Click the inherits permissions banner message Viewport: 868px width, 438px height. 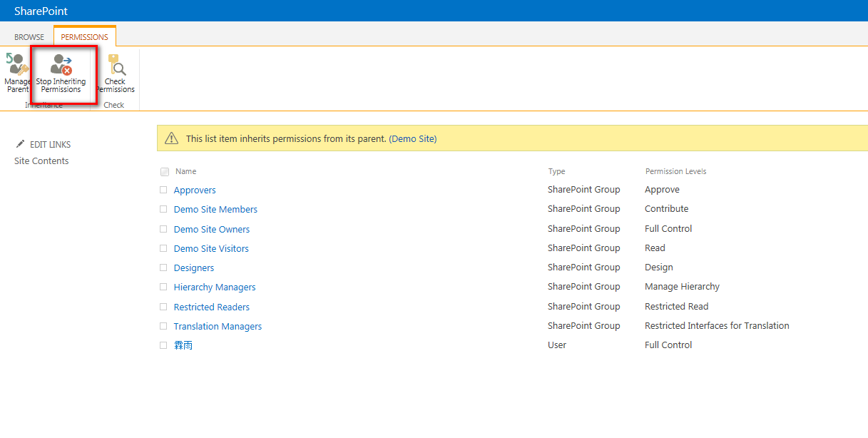(x=286, y=138)
